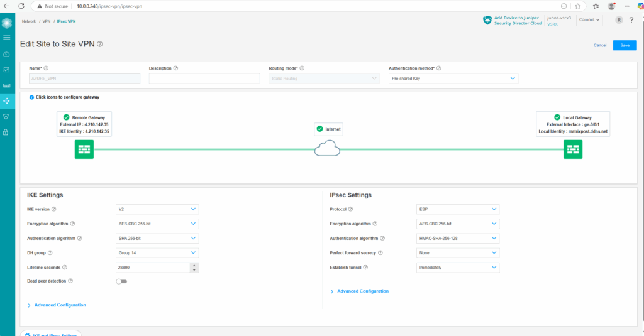Image resolution: width=644 pixels, height=336 pixels.
Task: Select the Network icon in the sidebar
Action: (6, 101)
